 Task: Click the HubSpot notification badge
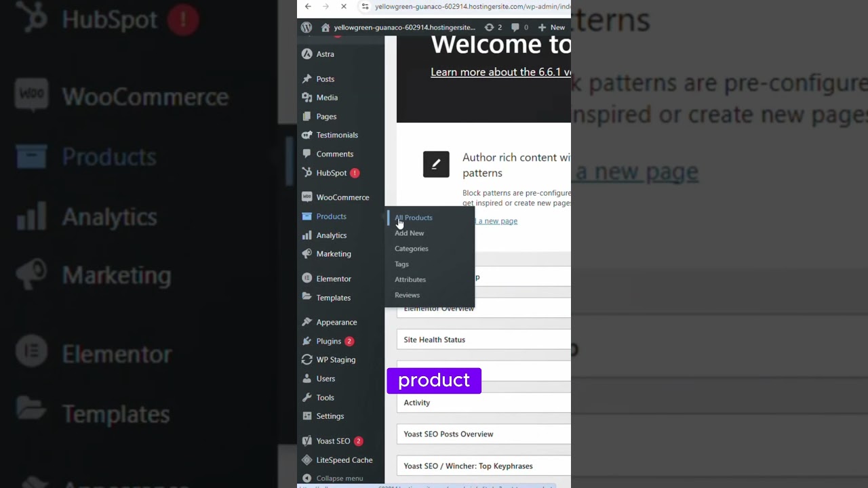[355, 173]
